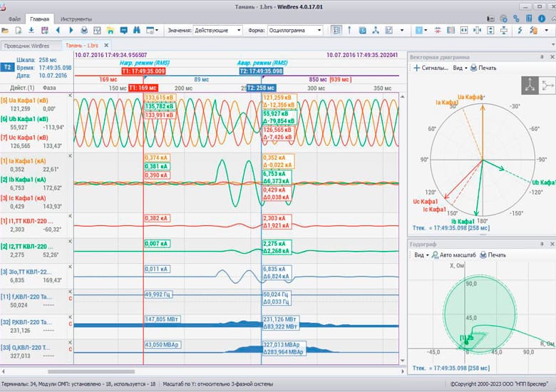Click Печать in Годограф panel
The width and height of the screenshot is (556, 392).
493,255
